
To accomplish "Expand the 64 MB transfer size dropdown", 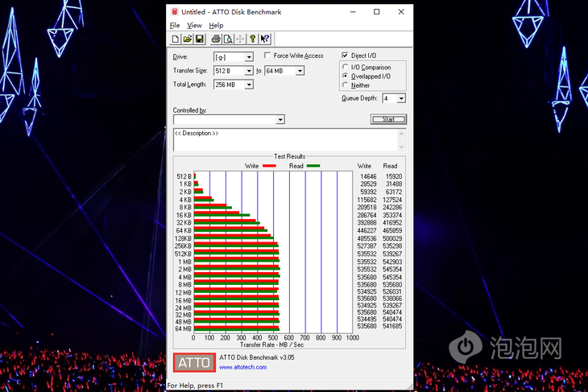I will (x=300, y=71).
